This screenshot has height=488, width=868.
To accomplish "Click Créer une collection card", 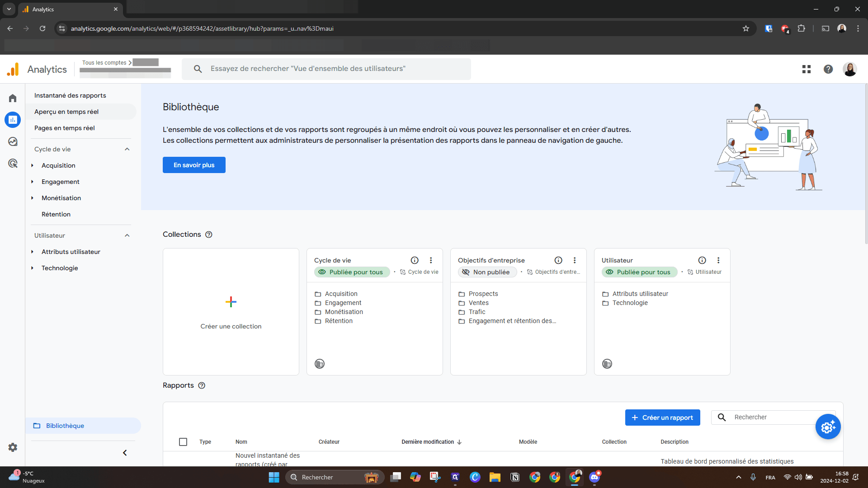I will coord(231,312).
